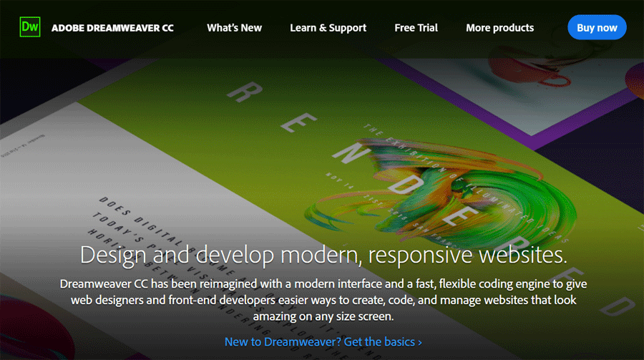Open the What's New menu item

click(x=234, y=28)
